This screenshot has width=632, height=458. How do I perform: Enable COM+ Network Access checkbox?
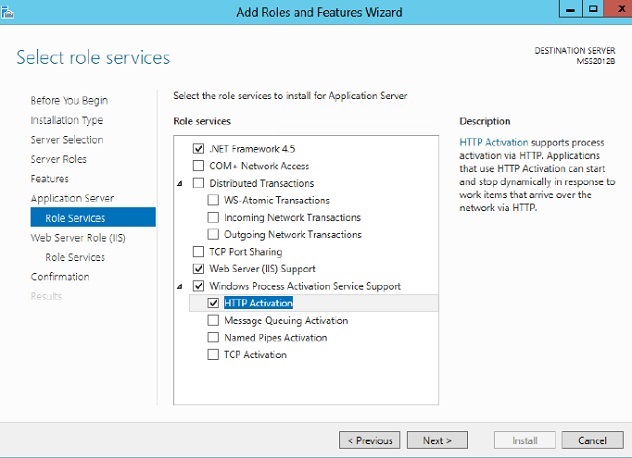click(x=198, y=166)
